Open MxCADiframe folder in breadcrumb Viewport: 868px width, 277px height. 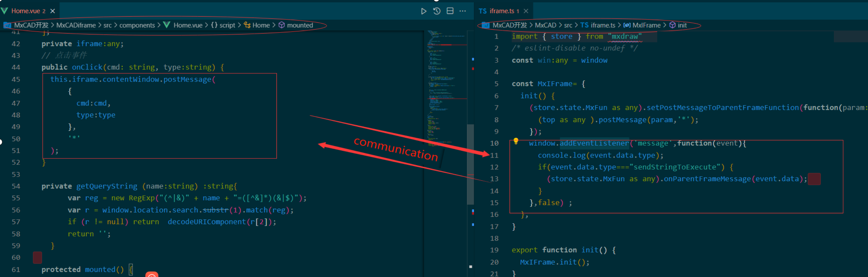pos(76,25)
